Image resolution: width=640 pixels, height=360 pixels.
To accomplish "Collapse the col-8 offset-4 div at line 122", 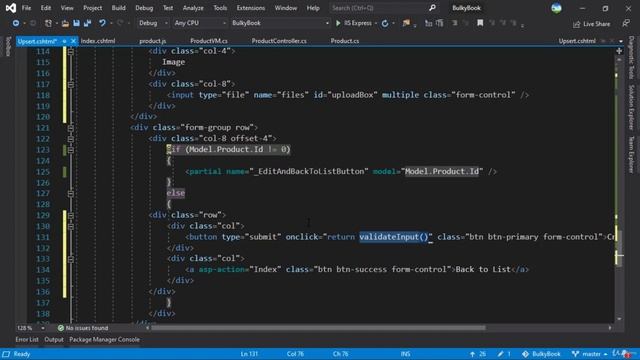I will [71, 139].
